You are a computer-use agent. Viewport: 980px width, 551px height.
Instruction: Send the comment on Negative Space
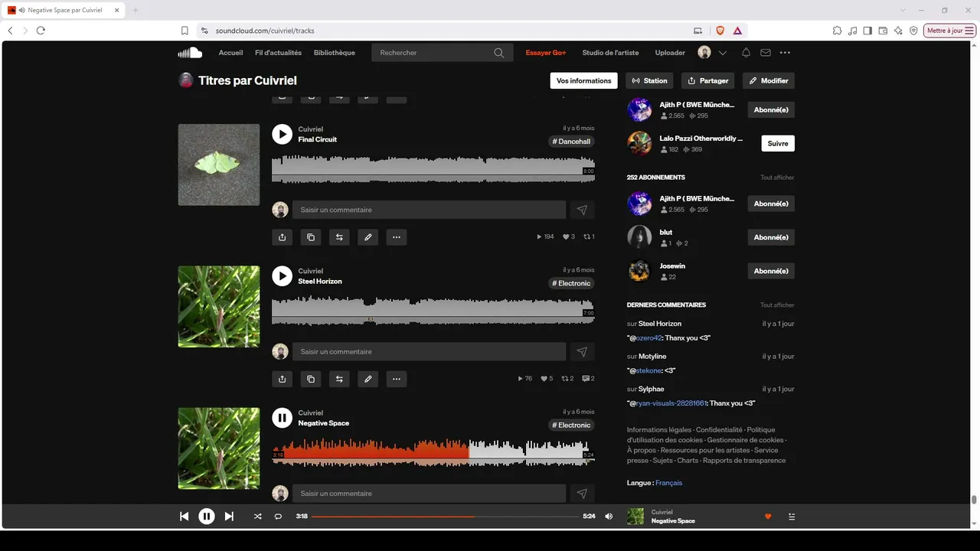coord(582,494)
